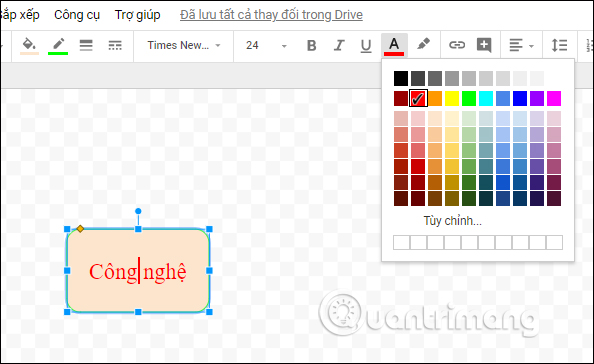Image resolution: width=594 pixels, height=364 pixels.
Task: Click the shape's right-middle resize handle
Action: click(209, 270)
